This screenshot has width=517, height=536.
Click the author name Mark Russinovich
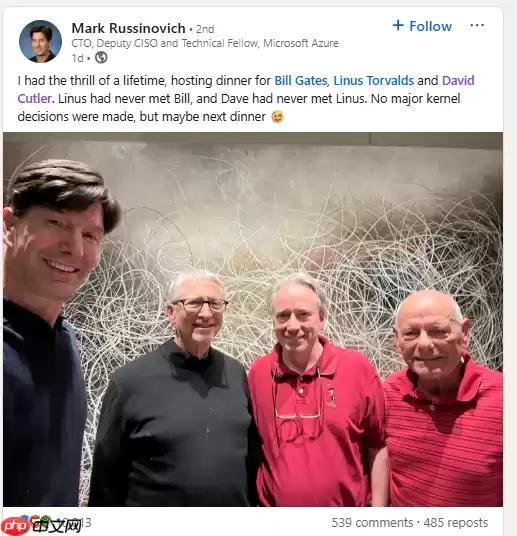[128, 28]
